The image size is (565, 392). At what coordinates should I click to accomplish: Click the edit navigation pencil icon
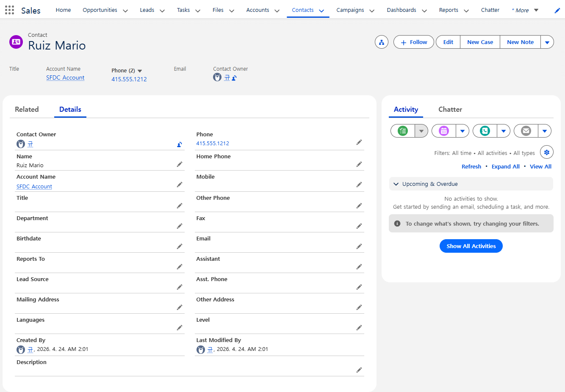[x=557, y=11]
